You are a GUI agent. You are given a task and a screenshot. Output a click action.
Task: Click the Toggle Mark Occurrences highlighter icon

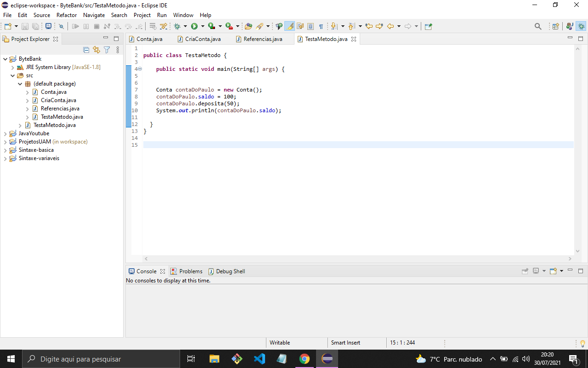290,27
